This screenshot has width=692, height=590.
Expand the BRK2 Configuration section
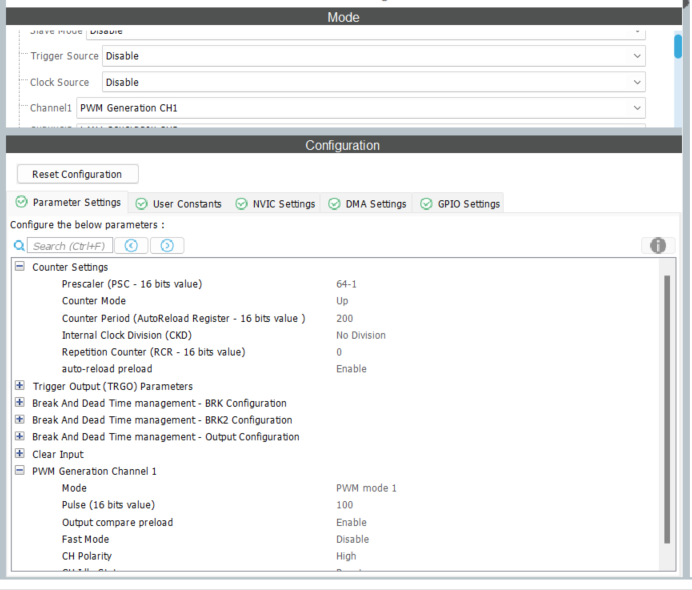[19, 419]
